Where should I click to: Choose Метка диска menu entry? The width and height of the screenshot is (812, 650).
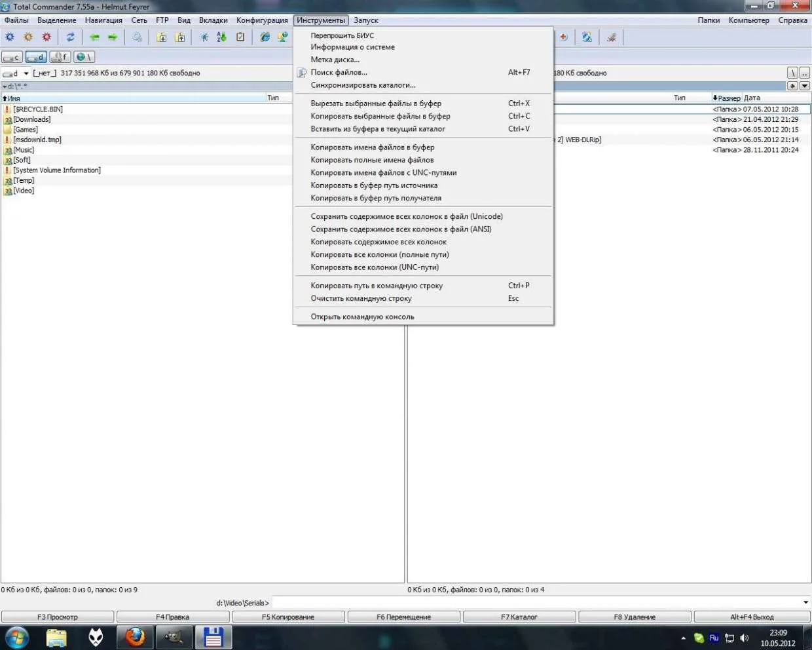point(423,60)
